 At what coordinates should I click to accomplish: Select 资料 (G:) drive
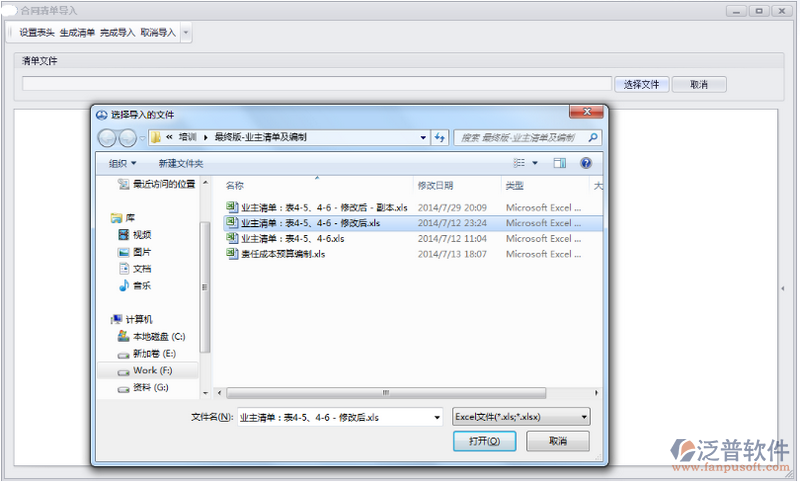click(143, 388)
